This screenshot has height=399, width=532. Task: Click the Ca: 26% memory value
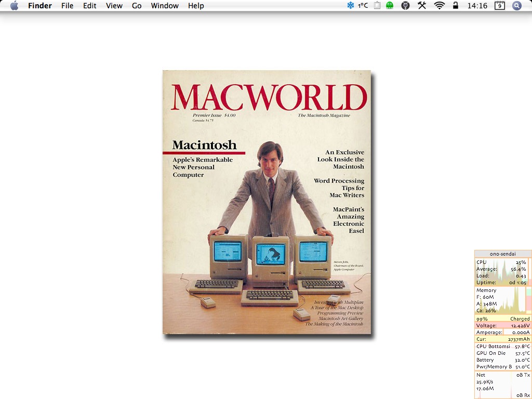486,311
